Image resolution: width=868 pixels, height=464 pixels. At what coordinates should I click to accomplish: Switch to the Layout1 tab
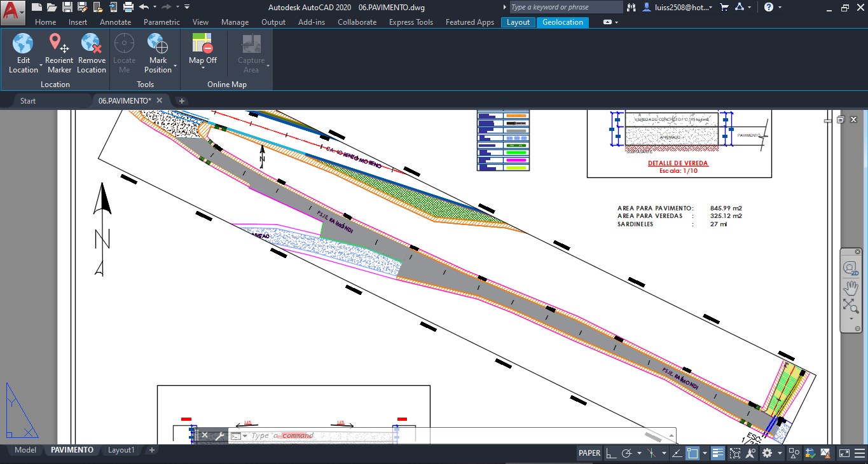[x=121, y=450]
